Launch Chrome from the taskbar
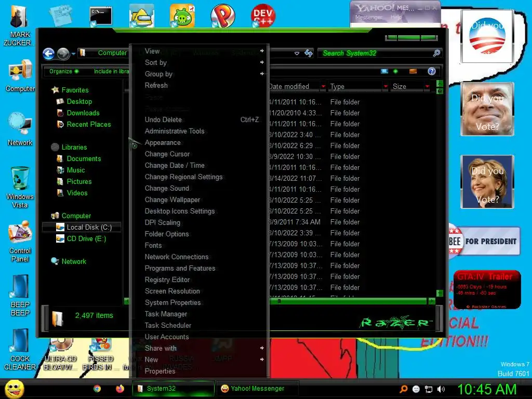The image size is (532, 399). click(x=97, y=389)
